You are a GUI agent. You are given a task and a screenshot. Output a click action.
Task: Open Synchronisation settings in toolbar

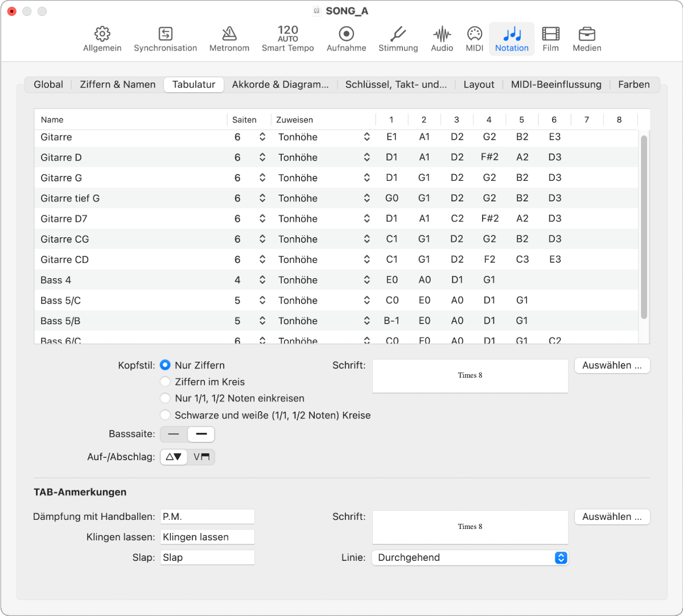pyautogui.click(x=165, y=39)
